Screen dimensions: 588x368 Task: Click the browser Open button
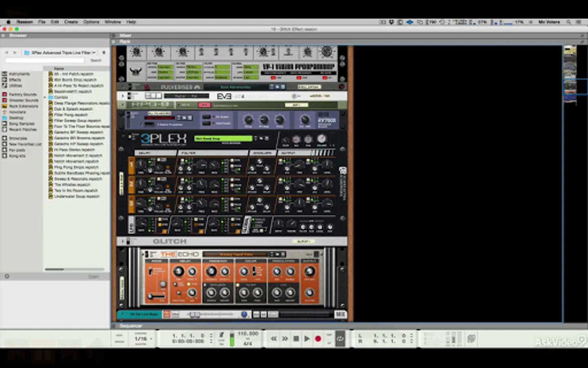[94, 277]
